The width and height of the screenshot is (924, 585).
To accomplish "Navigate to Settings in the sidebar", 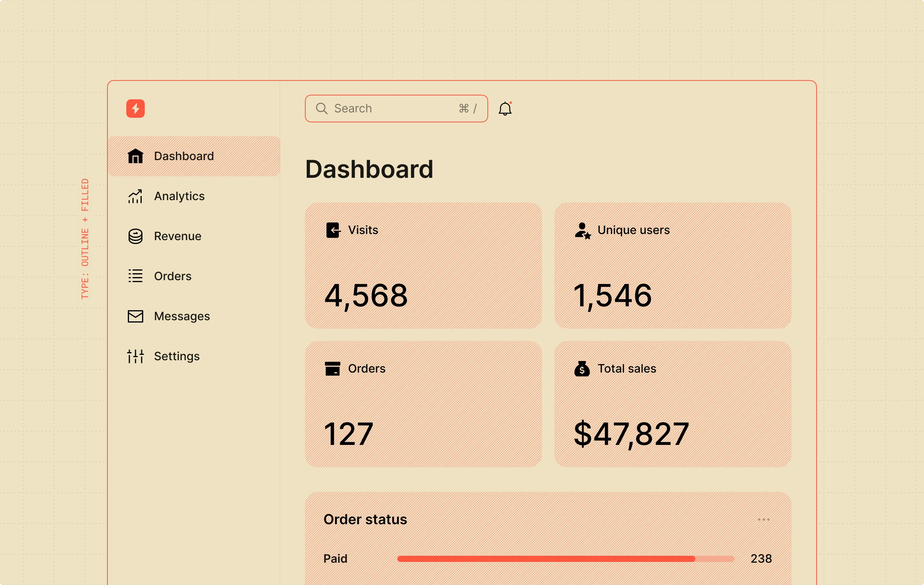I will click(194, 356).
